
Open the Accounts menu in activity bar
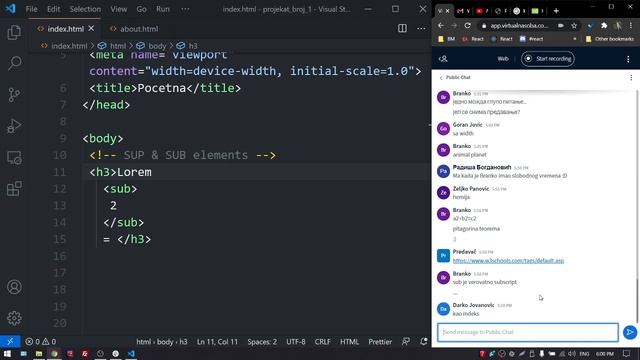point(14,287)
